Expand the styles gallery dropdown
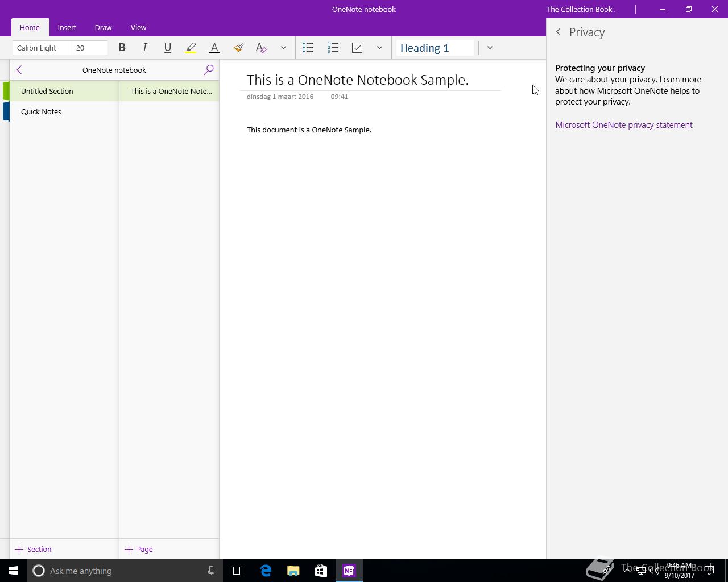 pos(490,48)
